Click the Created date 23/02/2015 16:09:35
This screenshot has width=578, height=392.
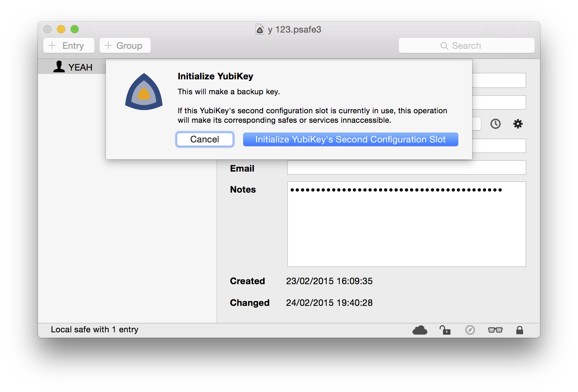[329, 281]
